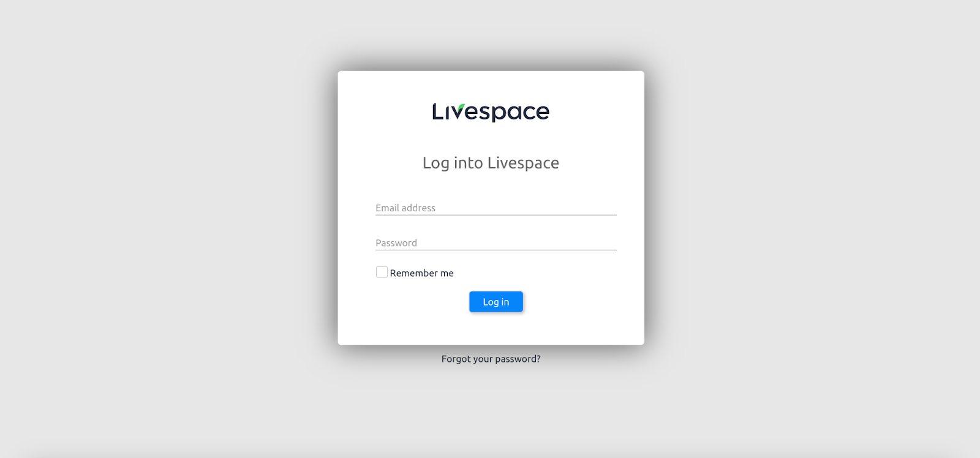Click the gray background outside the login card
The image size is (980, 458).
tap(153, 245)
